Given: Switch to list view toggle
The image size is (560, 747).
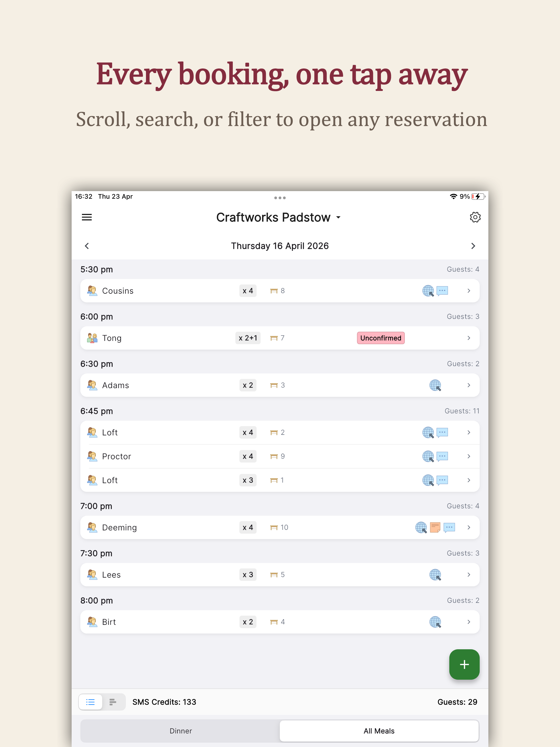Looking at the screenshot, I should pyautogui.click(x=90, y=702).
